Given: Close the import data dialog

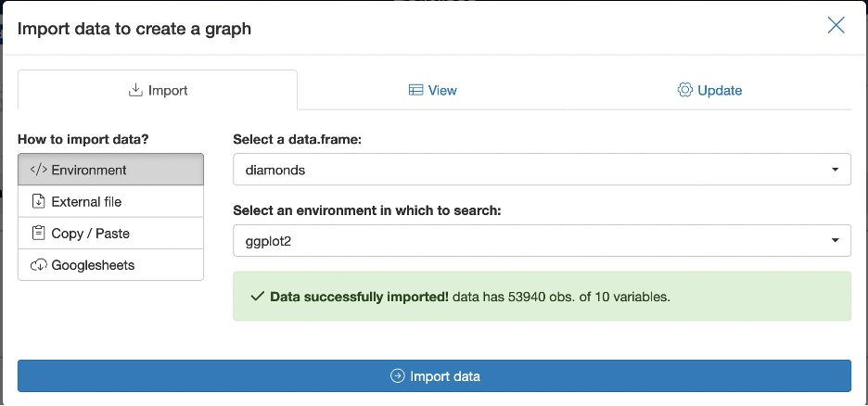Looking at the screenshot, I should [836, 26].
